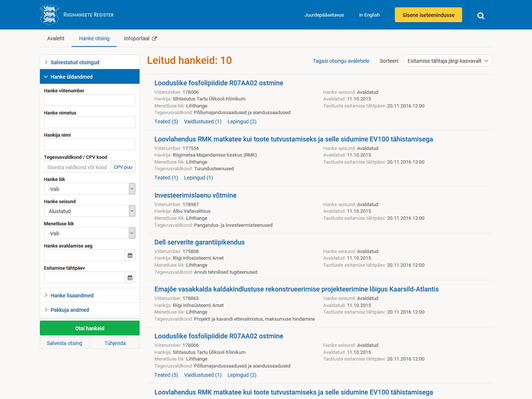This screenshot has height=399, width=532.
Task: Open the Hanke seisund dropdown showing Alustatud
Action: (x=89, y=211)
